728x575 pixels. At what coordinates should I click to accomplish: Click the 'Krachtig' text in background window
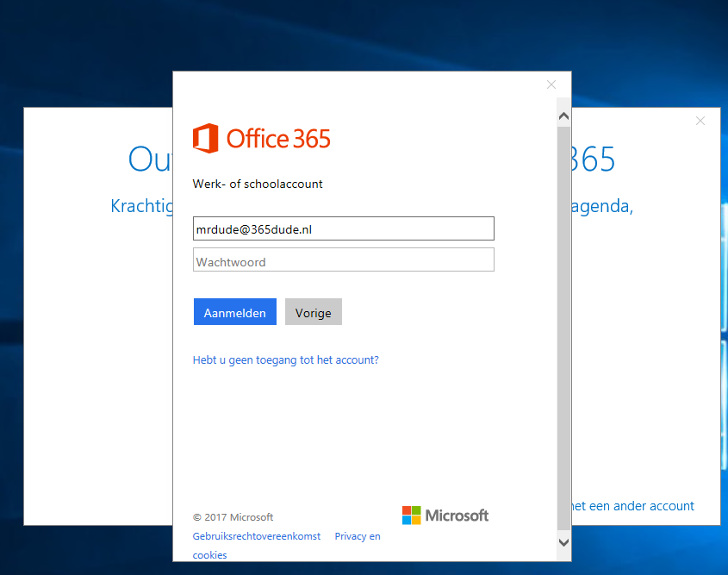coord(141,207)
